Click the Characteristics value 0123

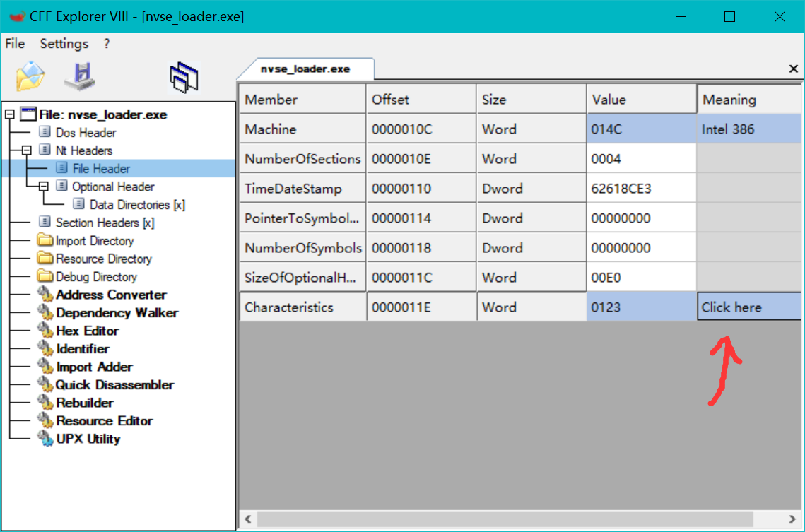tap(641, 307)
